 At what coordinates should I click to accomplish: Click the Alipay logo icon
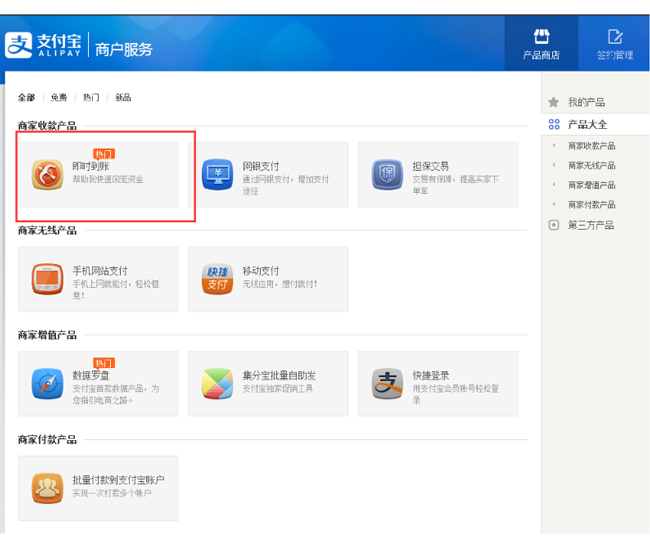point(18,45)
